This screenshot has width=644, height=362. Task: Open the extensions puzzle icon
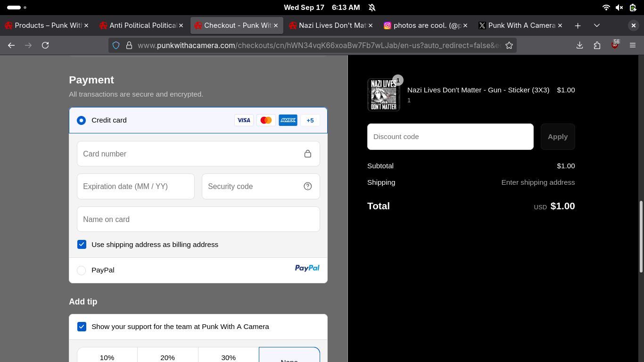click(x=597, y=45)
